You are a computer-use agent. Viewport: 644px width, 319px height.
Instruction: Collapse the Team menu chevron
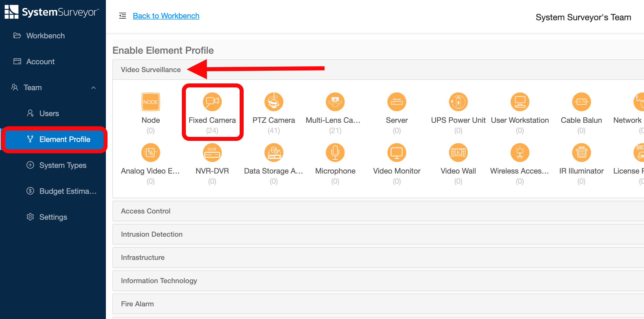click(93, 88)
